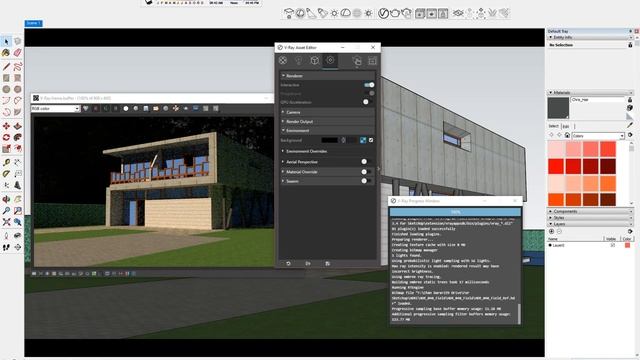Expand the Components panel

pos(590,211)
